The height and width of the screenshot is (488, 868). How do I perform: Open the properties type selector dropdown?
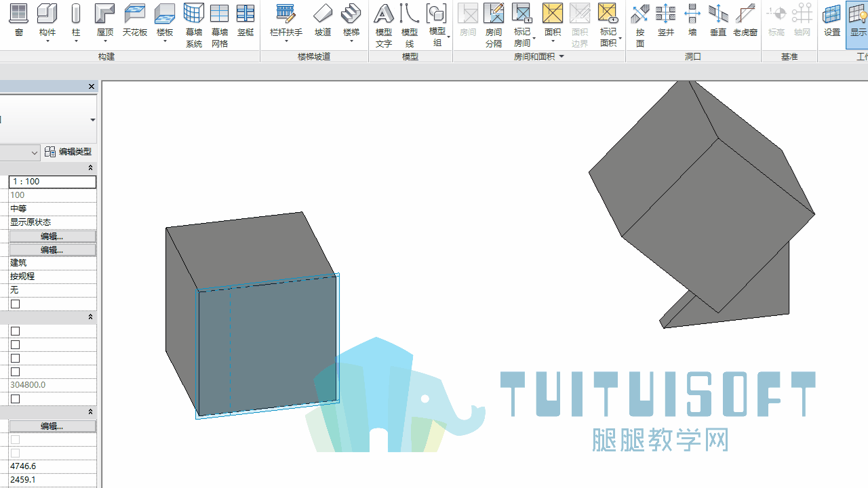tap(93, 120)
